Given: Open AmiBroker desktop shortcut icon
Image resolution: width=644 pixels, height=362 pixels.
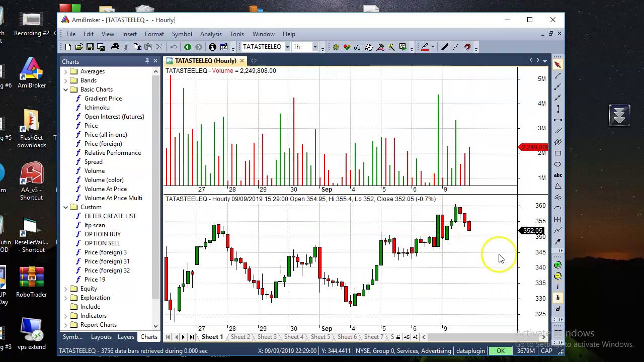Looking at the screenshot, I should click(32, 73).
